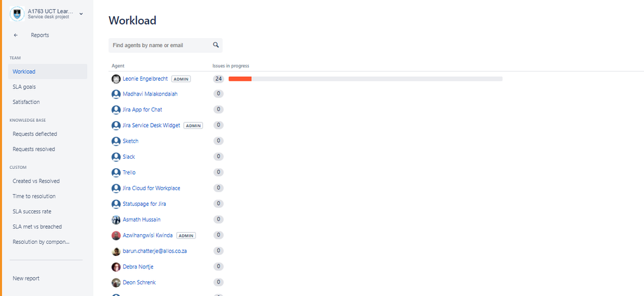Open the Sketch agent link
Image resolution: width=644 pixels, height=296 pixels.
click(x=130, y=141)
